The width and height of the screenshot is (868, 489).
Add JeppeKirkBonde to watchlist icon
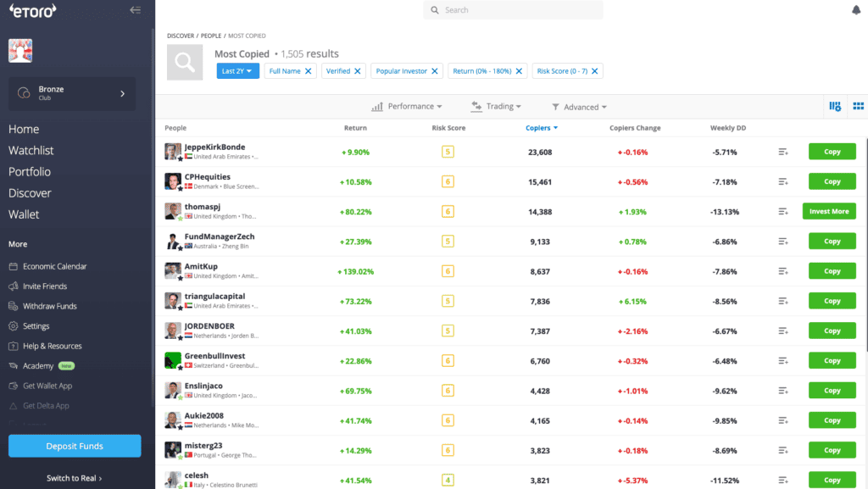783,153
